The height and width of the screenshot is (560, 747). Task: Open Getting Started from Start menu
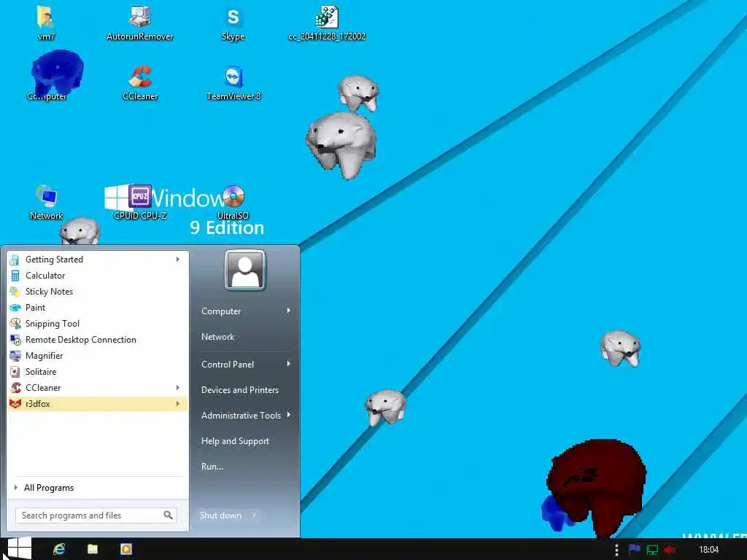pyautogui.click(x=97, y=260)
